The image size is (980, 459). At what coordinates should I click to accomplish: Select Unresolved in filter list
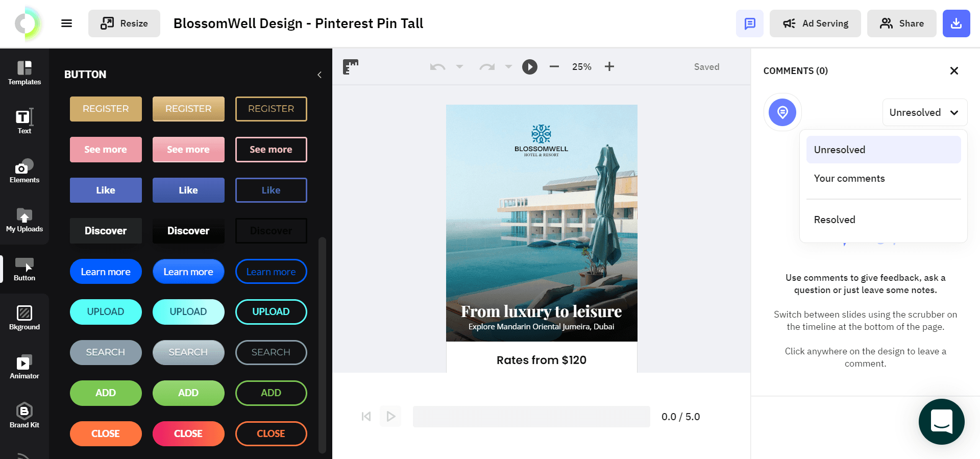(884, 150)
